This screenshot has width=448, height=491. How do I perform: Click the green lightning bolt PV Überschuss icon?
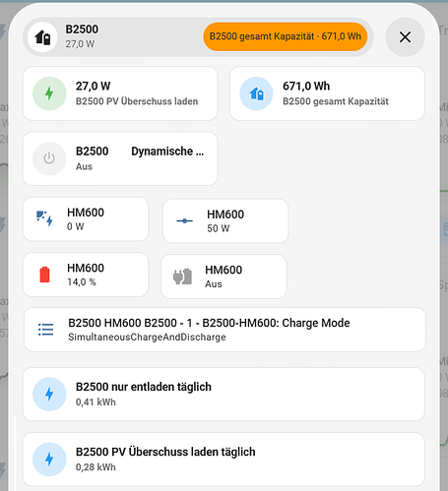click(49, 93)
